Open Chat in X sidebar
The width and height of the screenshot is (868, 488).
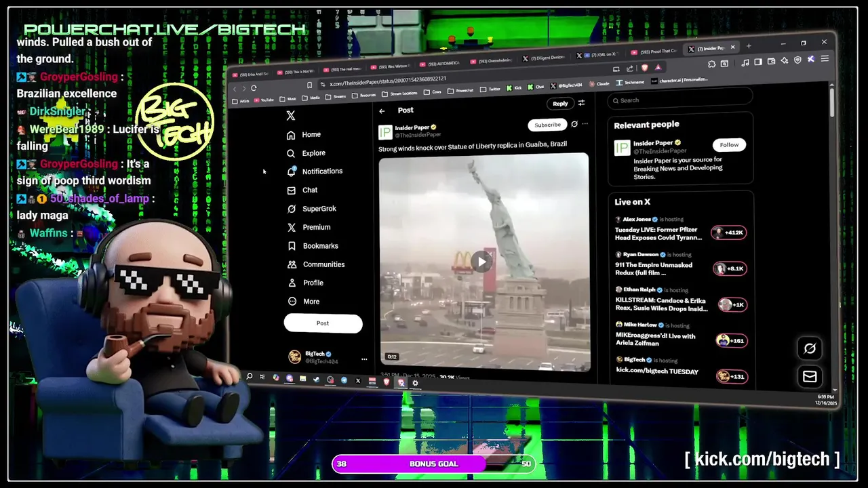point(302,190)
